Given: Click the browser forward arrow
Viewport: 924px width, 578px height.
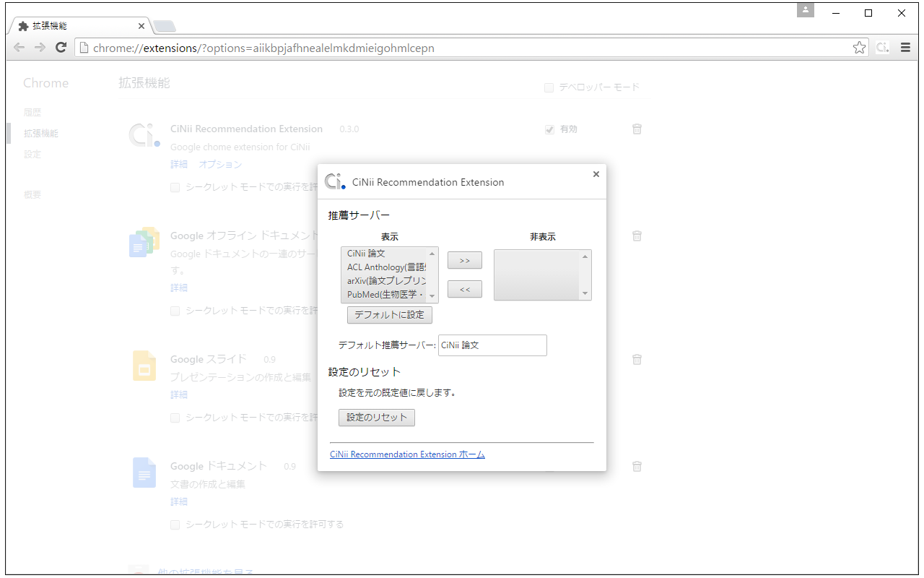Looking at the screenshot, I should pos(40,48).
